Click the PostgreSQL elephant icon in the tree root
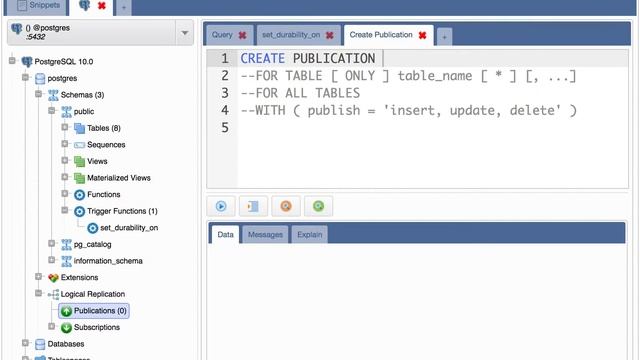Screen dimensions: 640x360 (27, 62)
